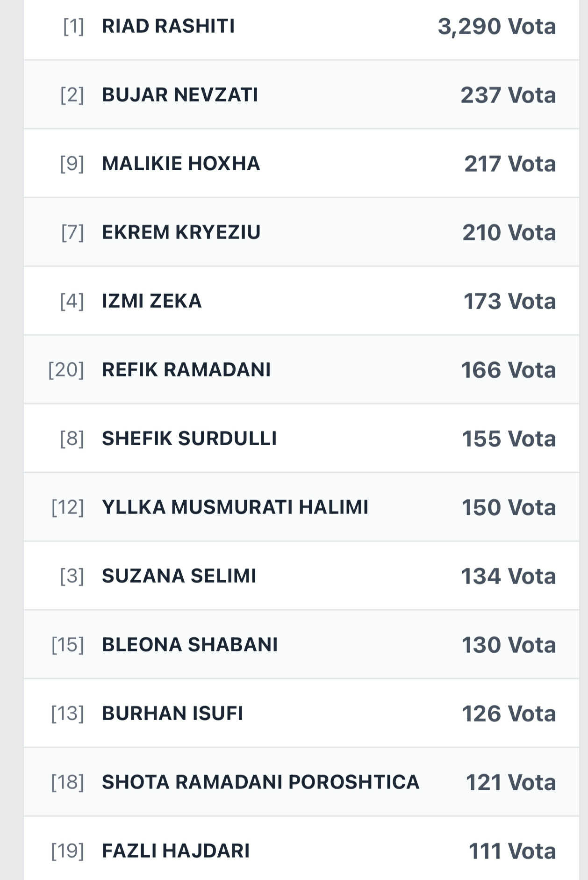Open Refik Ramadani's result row
Viewport: 588px width, 880px height.
186,370
